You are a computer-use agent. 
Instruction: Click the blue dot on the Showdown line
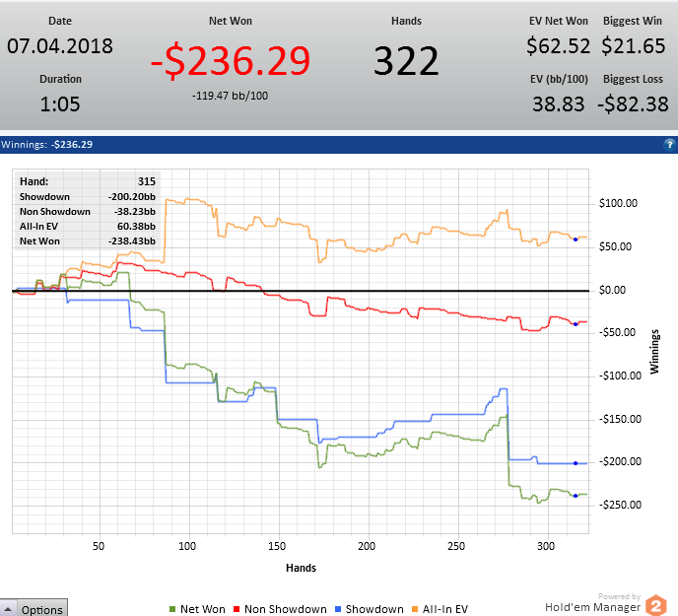[x=576, y=463]
